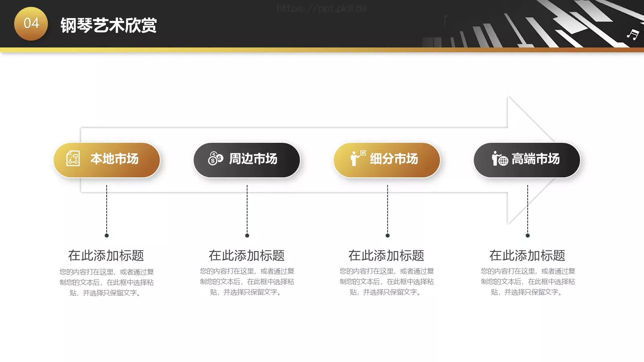Select the 细分市场 label text
This screenshot has width=644, height=362.
pyautogui.click(x=394, y=159)
